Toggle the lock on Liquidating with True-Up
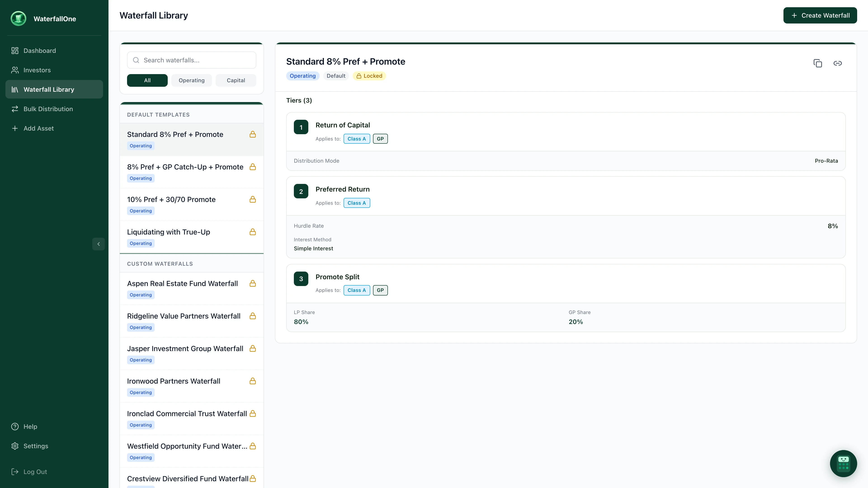868x488 pixels. click(253, 232)
